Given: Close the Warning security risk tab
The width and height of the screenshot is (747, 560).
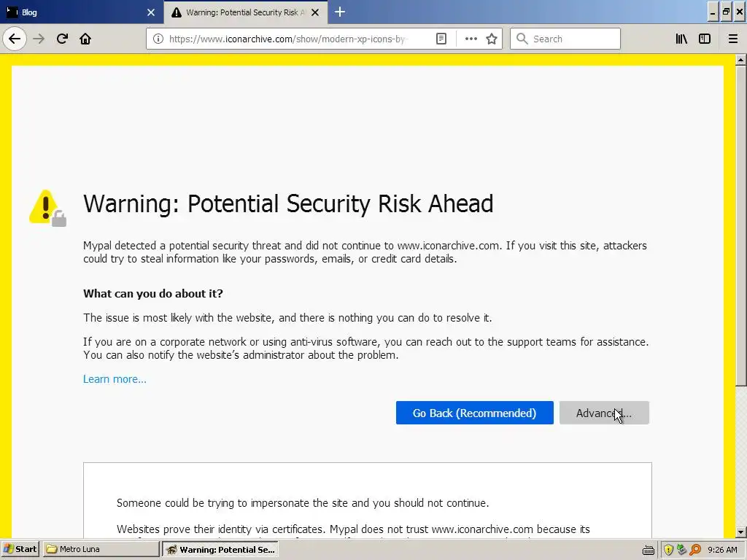Looking at the screenshot, I should 315,12.
